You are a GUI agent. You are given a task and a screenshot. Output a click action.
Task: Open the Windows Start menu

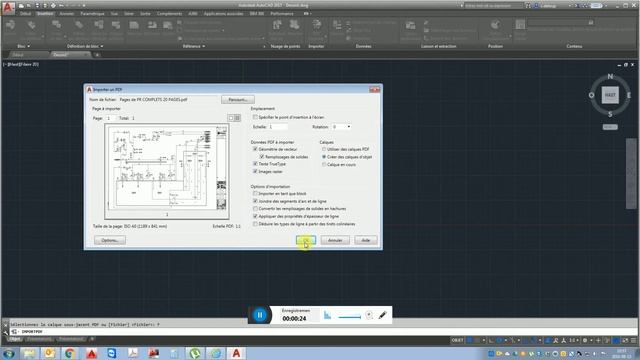click(x=9, y=353)
